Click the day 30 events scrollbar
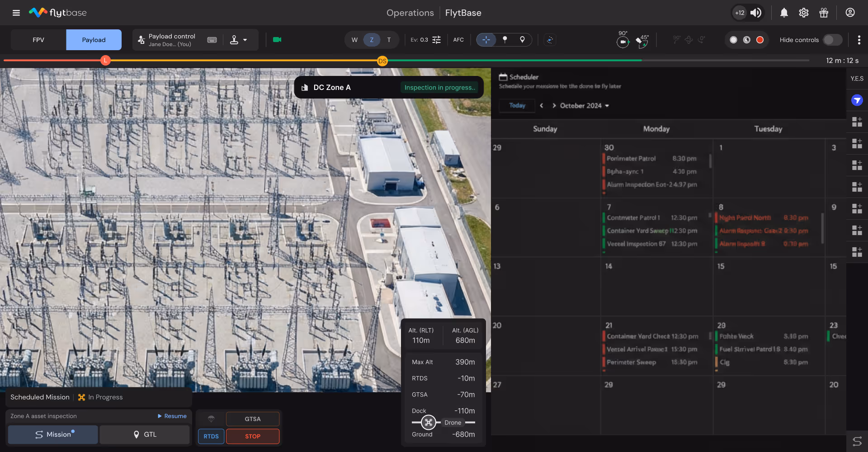Screen dimensions: 868x452 point(710,162)
